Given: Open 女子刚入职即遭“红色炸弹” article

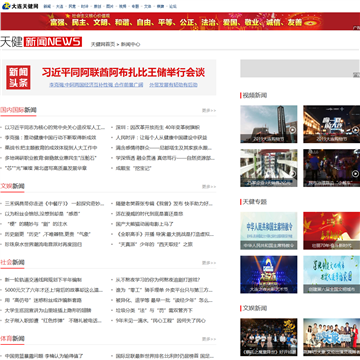Looking at the screenshot, I should (x=53, y=321).
